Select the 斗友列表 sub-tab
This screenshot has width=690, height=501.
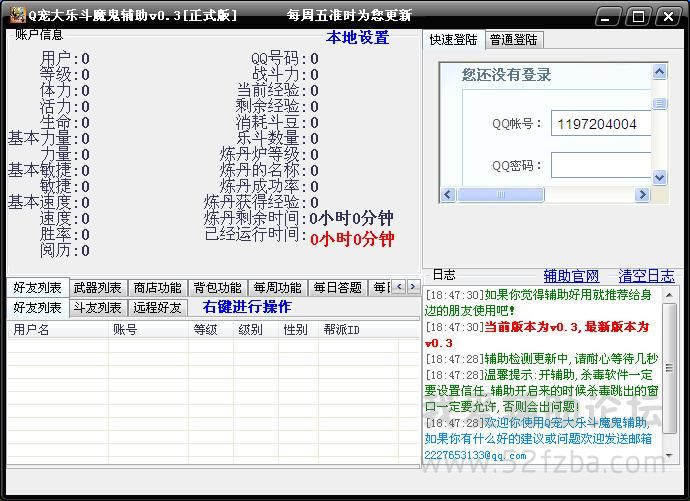[98, 308]
